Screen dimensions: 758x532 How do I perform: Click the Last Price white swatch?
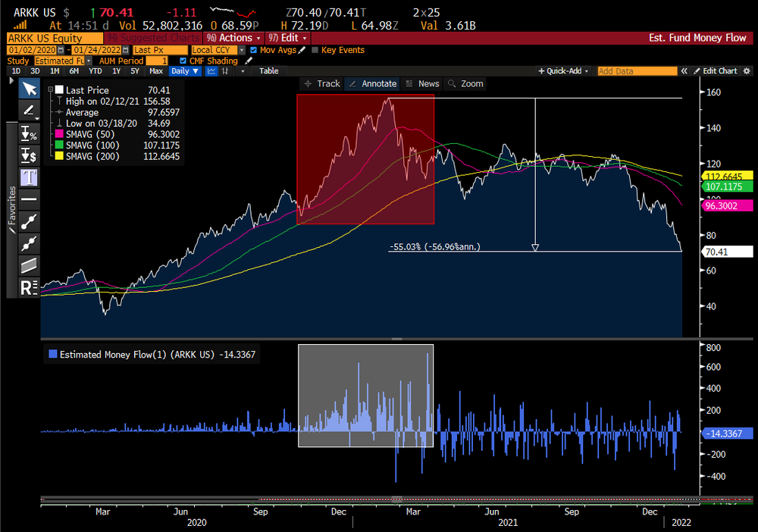click(59, 90)
